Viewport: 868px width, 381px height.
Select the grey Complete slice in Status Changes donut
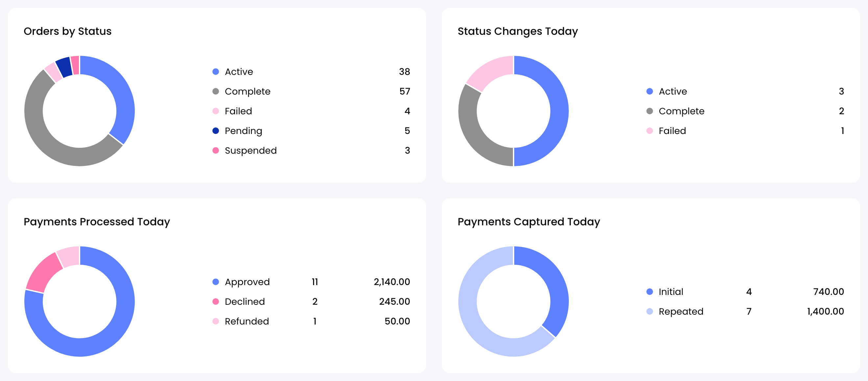(x=473, y=135)
